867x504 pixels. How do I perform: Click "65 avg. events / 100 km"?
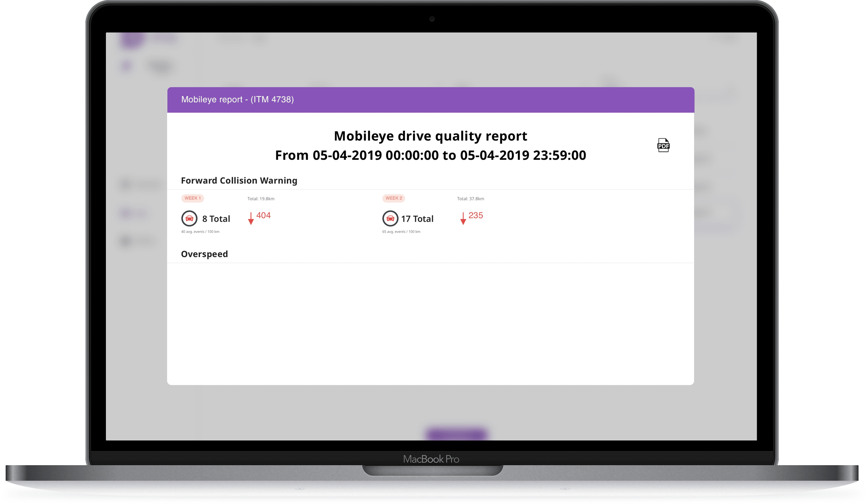[x=401, y=232]
